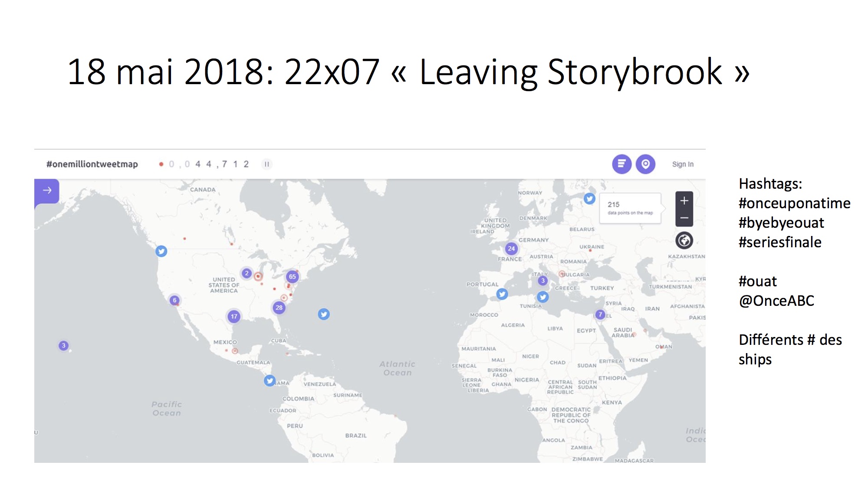
Task: Pause the live tweet counter
Action: tap(267, 164)
